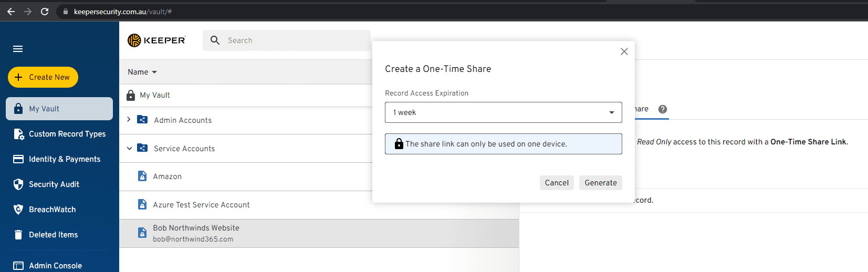This screenshot has height=272, width=868.
Task: Close the One-Time Share dialog
Action: coord(624,51)
